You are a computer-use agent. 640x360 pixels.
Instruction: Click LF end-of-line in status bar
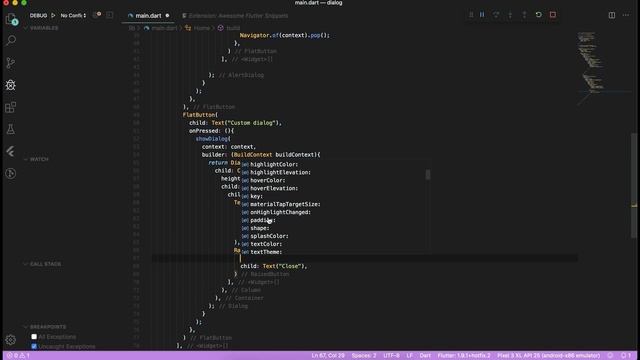click(409, 356)
